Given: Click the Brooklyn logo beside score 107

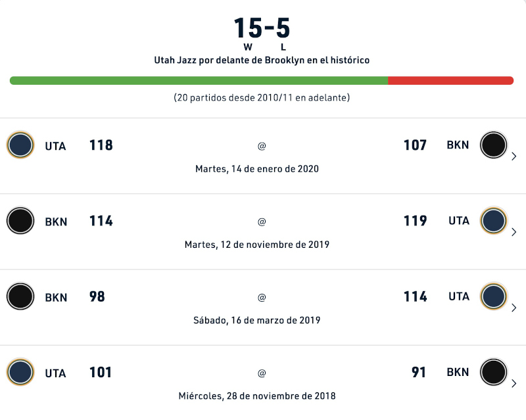Looking at the screenshot, I should pos(494,145).
